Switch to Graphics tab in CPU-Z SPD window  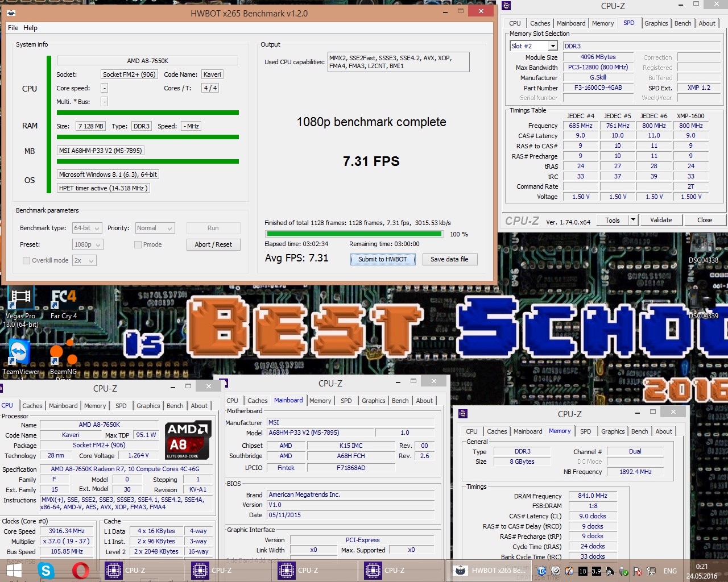pyautogui.click(x=656, y=23)
